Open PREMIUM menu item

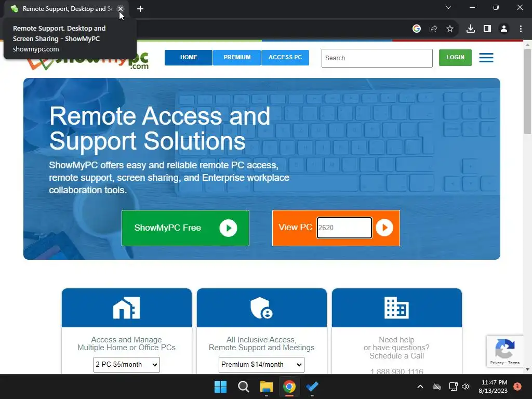tap(237, 57)
